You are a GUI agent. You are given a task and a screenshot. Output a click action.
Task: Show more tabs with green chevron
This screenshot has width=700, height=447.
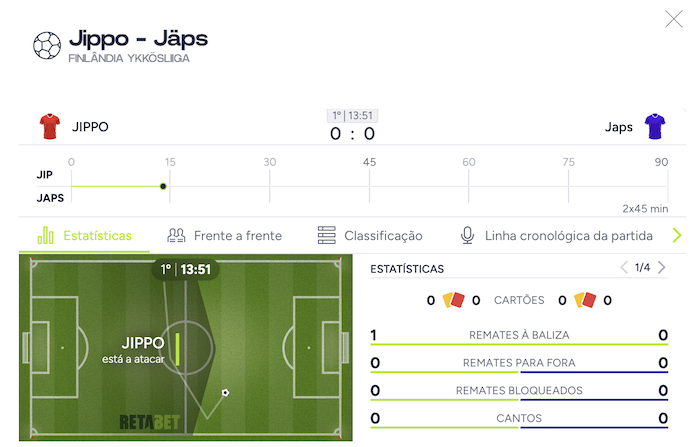677,235
